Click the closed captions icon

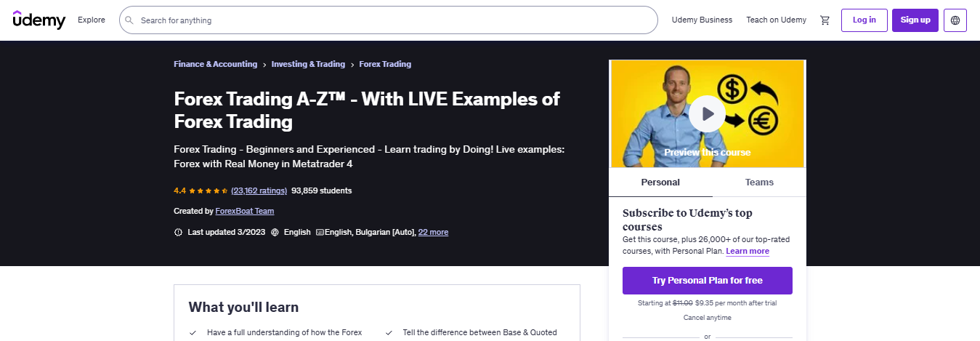coord(319,233)
